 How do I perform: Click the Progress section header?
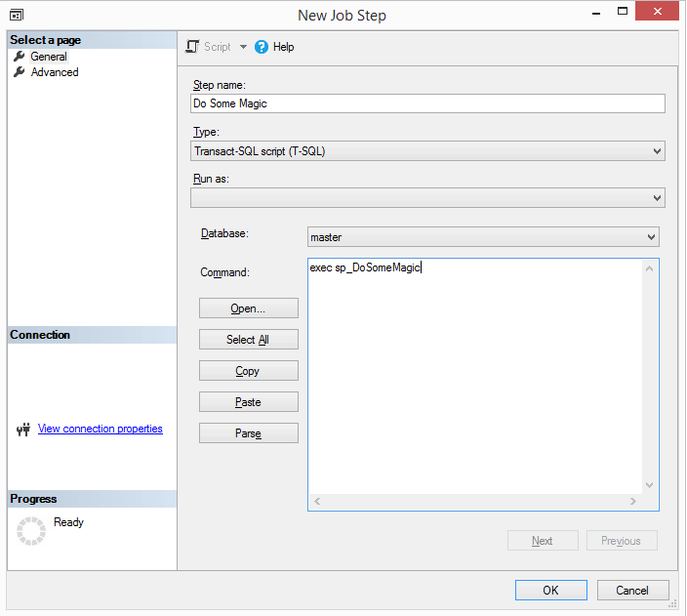92,499
